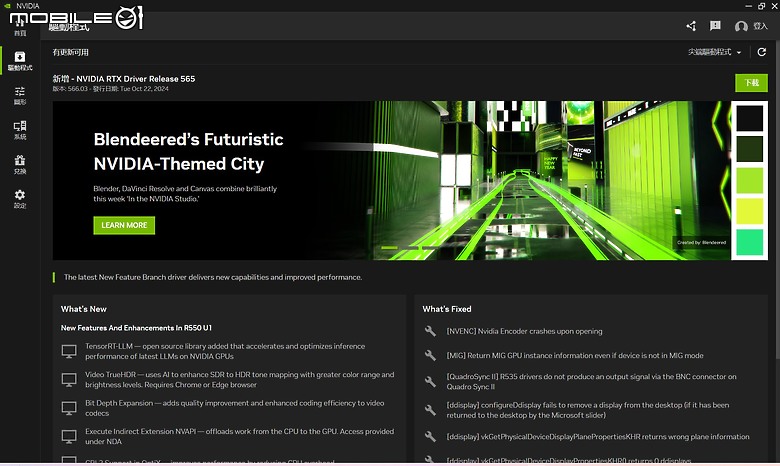780x466 pixels.
Task: Click the monitor icon beside Bit Depth Expansion
Action: click(x=69, y=408)
